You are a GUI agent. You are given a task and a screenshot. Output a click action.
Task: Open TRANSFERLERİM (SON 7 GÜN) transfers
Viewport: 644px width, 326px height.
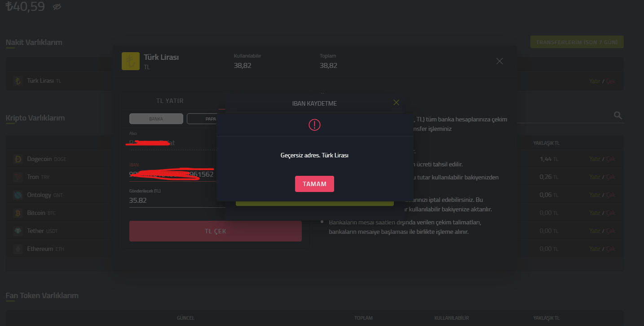coord(577,42)
